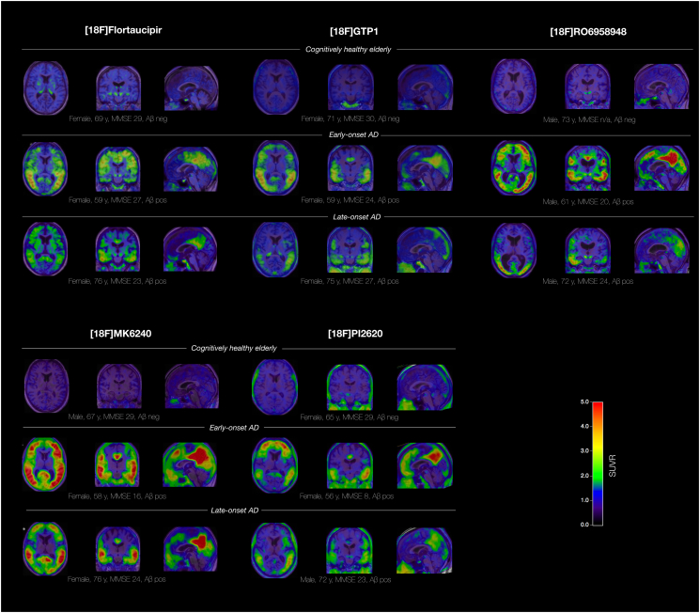Screen dimensions: 700x613
Task: Click 'Late-onset AD' heading in the Flortaucipir panel
Action: point(357,217)
